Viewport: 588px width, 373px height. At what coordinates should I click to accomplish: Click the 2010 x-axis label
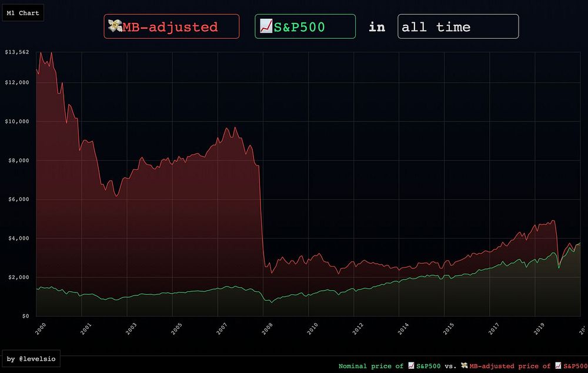click(312, 328)
